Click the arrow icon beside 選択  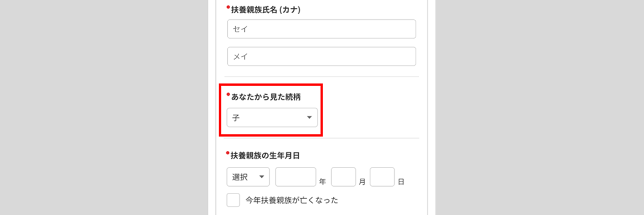(261, 177)
